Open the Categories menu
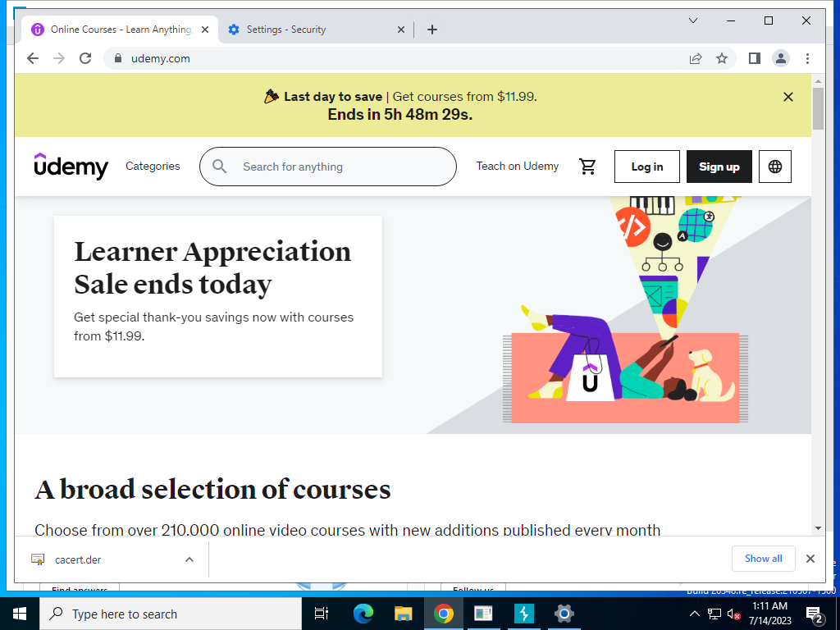Viewport: 840px width, 630px height. [x=153, y=166]
